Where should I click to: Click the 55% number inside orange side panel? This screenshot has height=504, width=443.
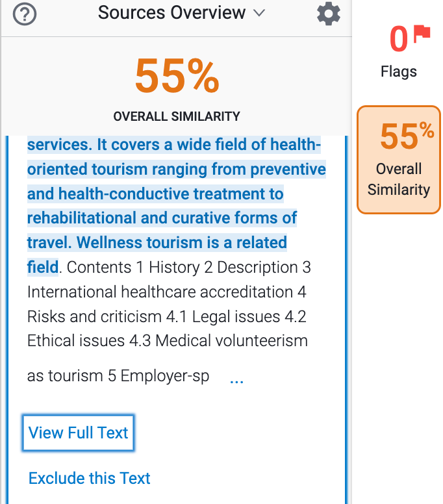point(407,136)
